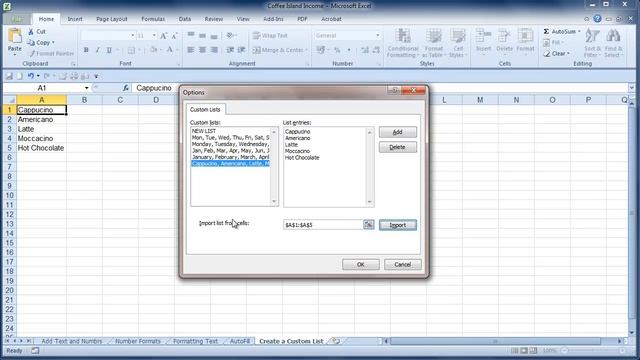Screen dimensions: 640x360
Task: Open the Home ribbon tab
Action: pos(46,19)
